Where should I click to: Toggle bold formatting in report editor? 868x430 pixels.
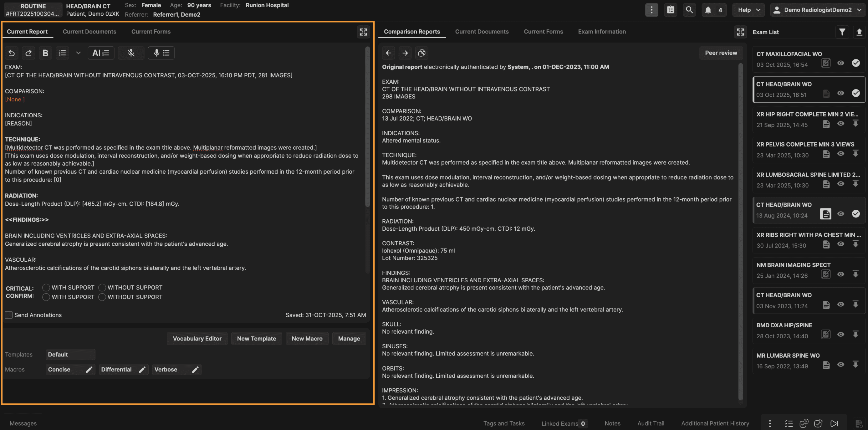(x=45, y=53)
